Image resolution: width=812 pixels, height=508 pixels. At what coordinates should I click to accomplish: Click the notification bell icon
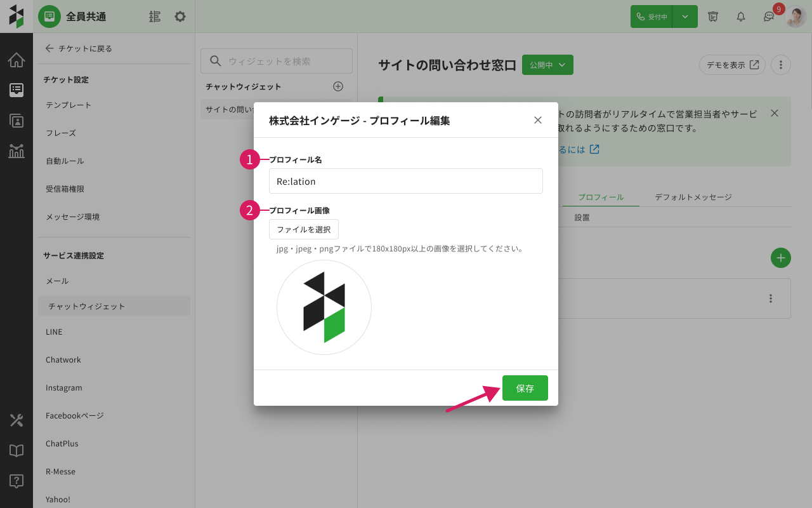coord(740,17)
